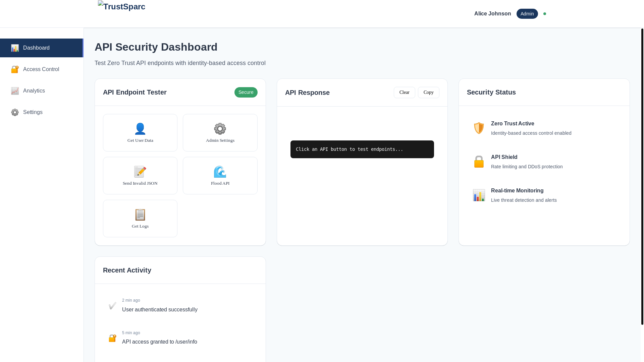The width and height of the screenshot is (644, 362).
Task: Click the Real-time Monitoring label
Action: tap(517, 191)
